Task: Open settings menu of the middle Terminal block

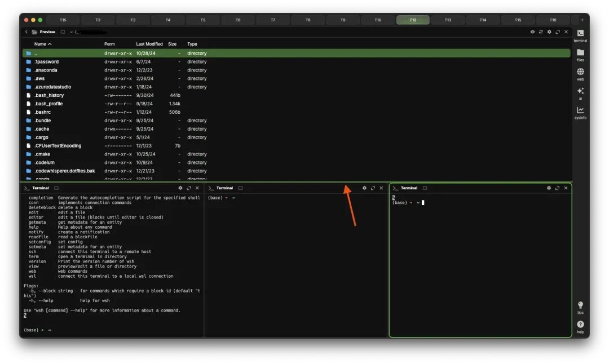Action: [364, 188]
